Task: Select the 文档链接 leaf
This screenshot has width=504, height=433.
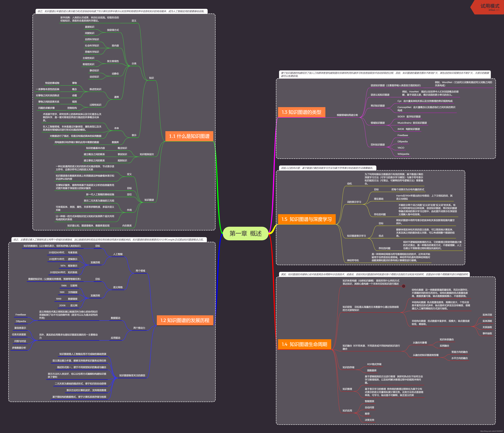Action: [x=73, y=292]
